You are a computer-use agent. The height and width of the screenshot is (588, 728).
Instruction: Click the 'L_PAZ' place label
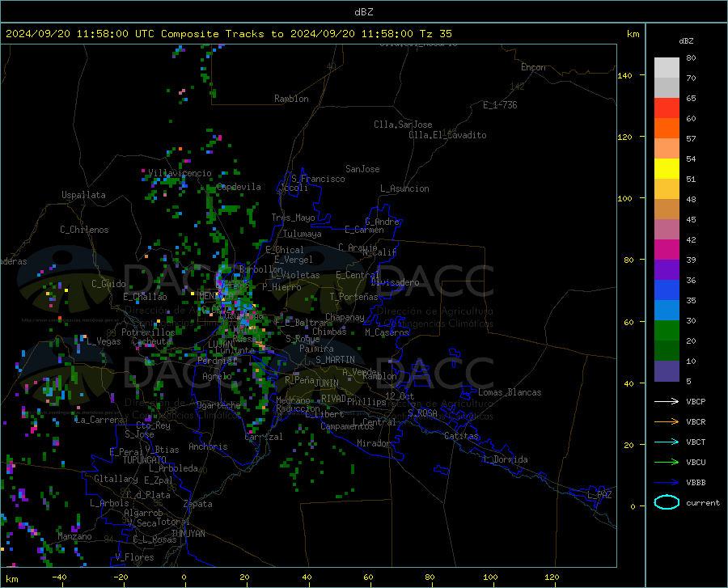pos(599,495)
